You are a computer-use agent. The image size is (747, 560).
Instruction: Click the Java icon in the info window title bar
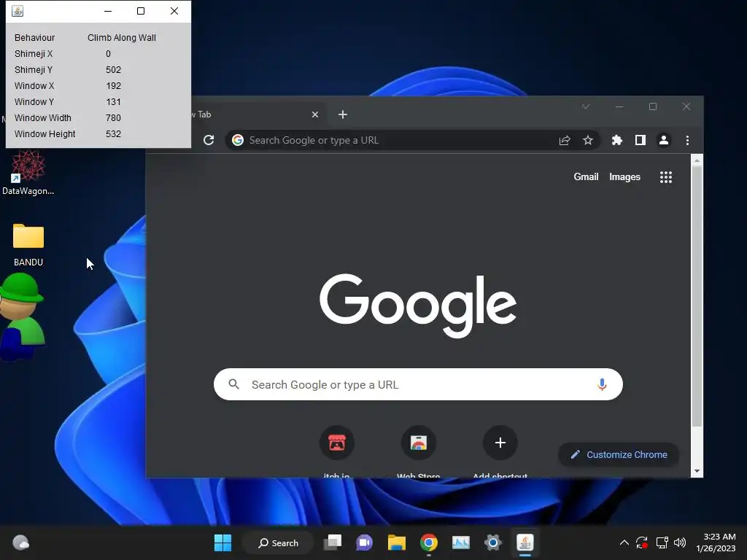[18, 11]
